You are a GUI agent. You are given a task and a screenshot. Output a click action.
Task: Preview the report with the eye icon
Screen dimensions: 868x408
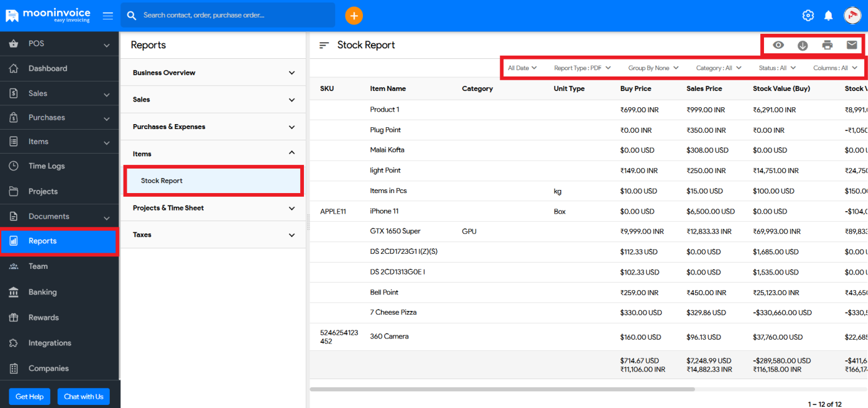click(x=778, y=45)
